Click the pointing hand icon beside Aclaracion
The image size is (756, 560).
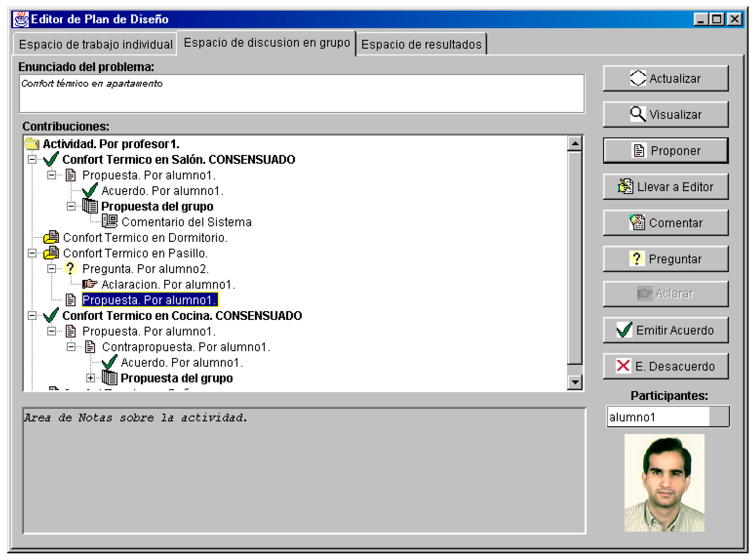[90, 284]
